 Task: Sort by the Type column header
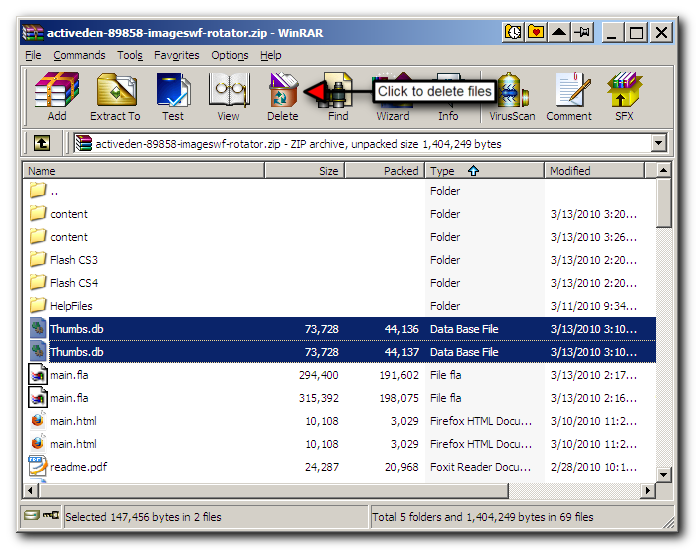point(485,170)
